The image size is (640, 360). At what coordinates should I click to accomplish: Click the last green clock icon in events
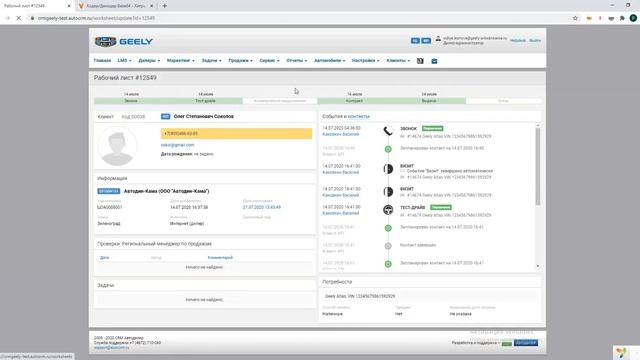(388, 264)
